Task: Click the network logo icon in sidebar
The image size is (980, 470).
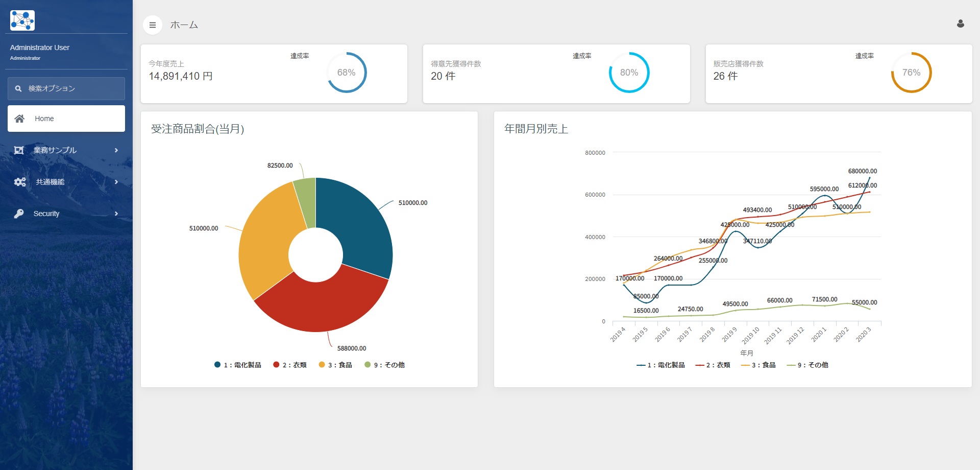Action: tap(22, 20)
